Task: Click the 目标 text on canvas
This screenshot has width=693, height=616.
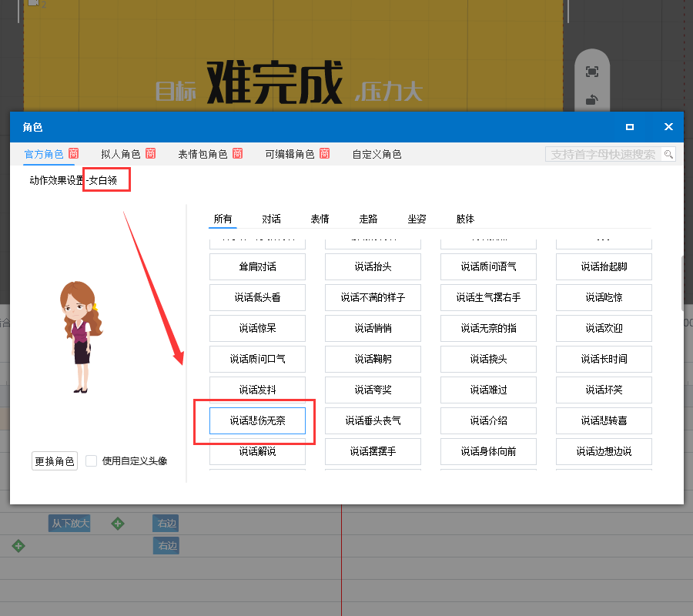Action: tap(176, 92)
